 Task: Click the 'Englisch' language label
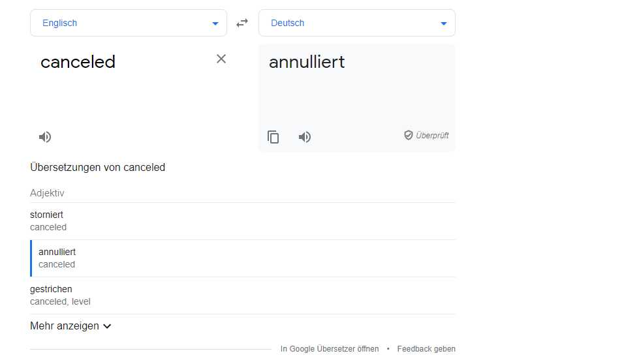tap(60, 23)
